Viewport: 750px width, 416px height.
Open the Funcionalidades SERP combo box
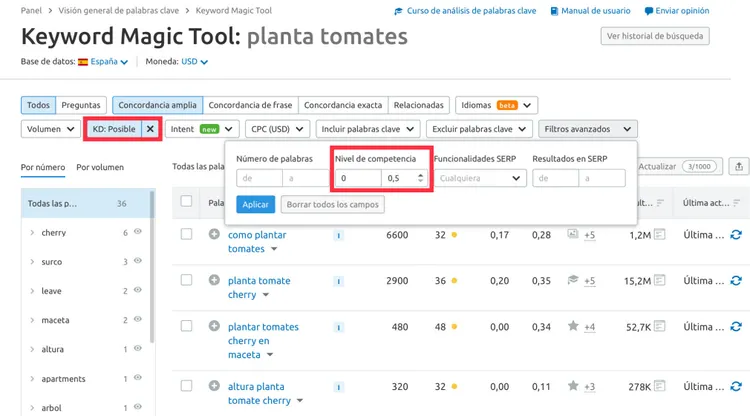point(480,178)
